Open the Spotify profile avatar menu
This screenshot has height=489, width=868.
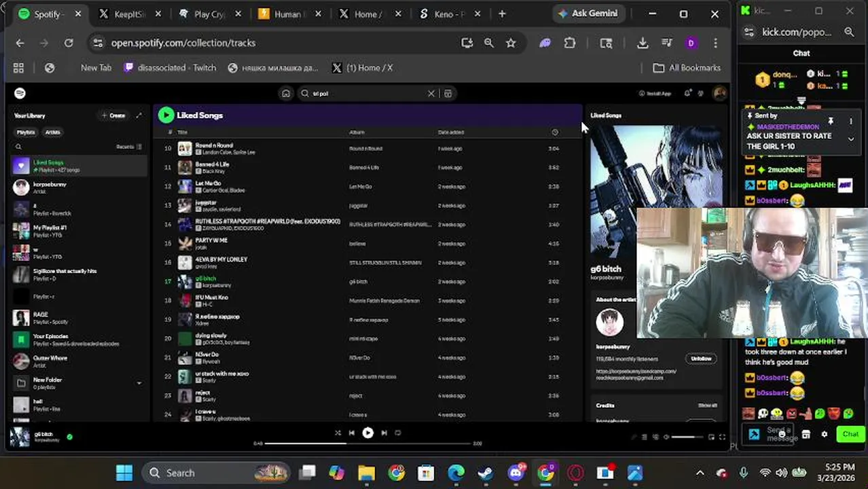(x=719, y=93)
